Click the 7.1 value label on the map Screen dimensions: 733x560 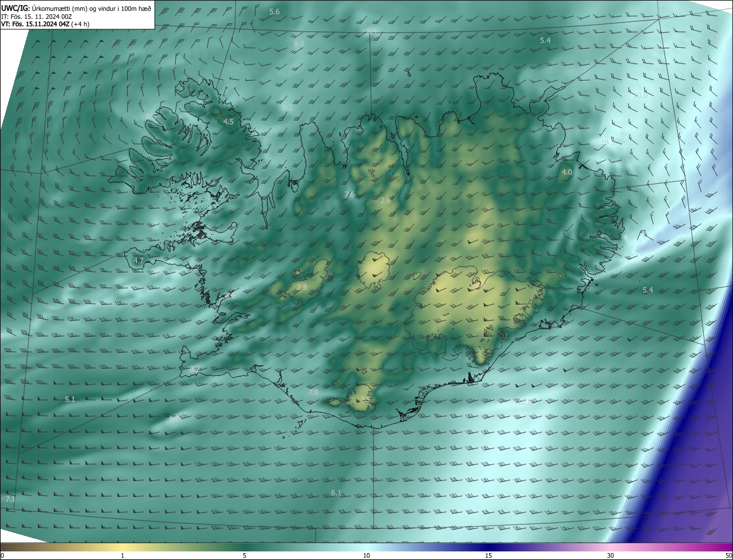click(x=10, y=499)
